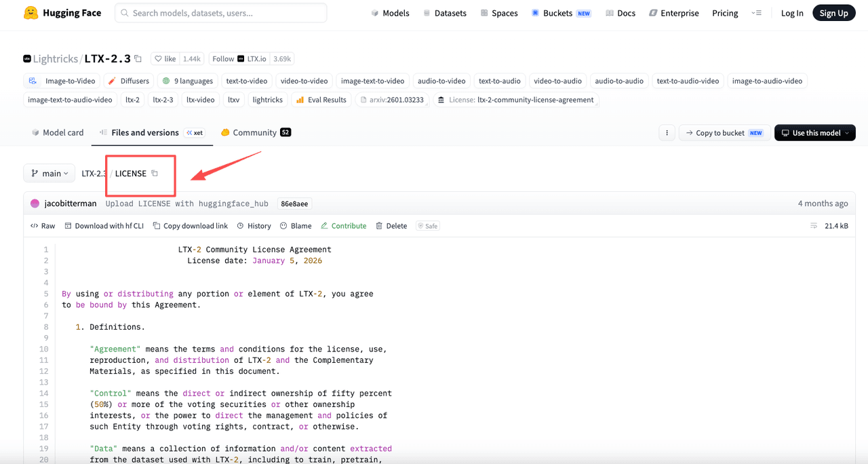Like the LTX-2.3 model

click(x=165, y=59)
